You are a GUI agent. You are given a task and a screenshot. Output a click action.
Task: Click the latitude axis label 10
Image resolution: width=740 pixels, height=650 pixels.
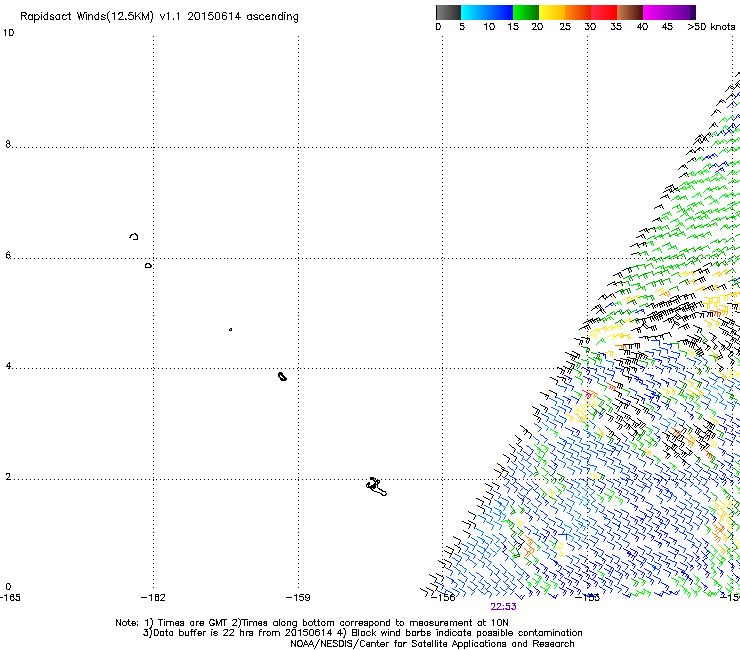[x=8, y=33]
